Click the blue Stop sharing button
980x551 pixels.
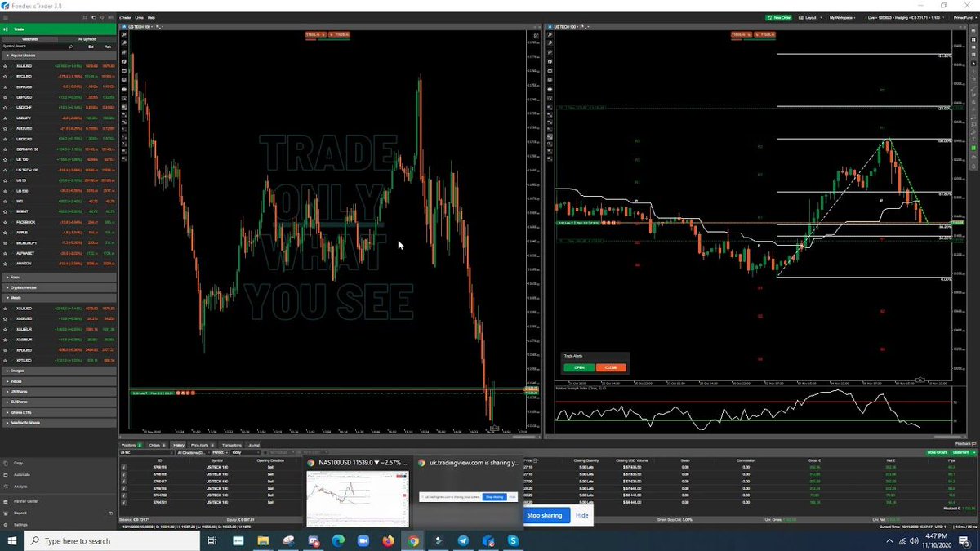click(x=544, y=515)
